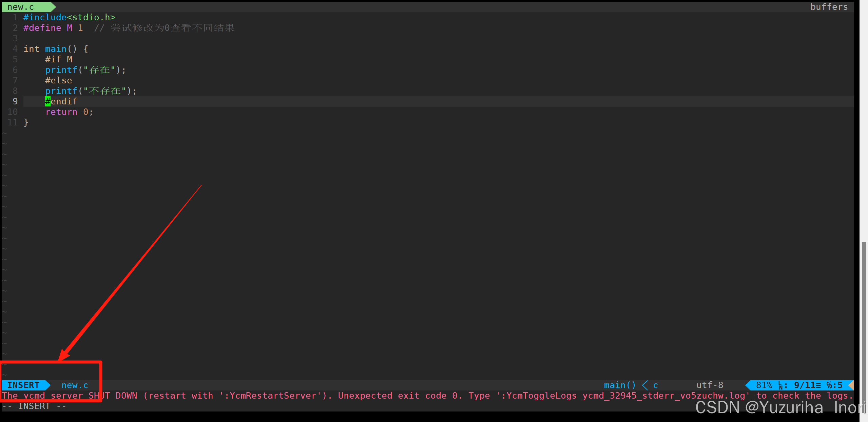Click the buffers label in the tabline

829,6
